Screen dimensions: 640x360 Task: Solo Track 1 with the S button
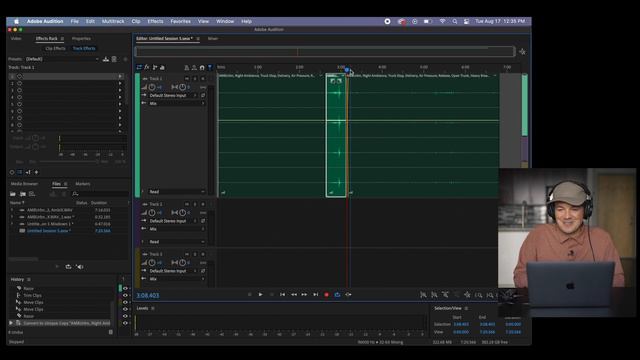coord(195,78)
